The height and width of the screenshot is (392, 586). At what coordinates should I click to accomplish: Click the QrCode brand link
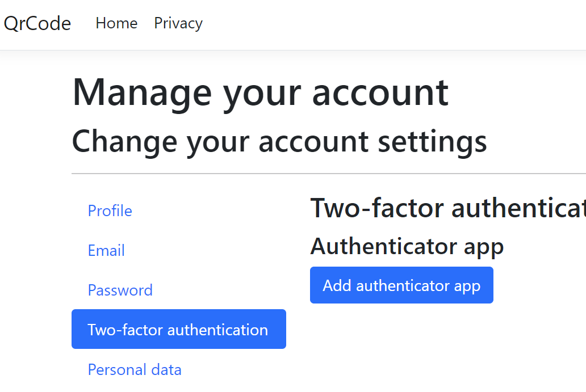point(37,23)
